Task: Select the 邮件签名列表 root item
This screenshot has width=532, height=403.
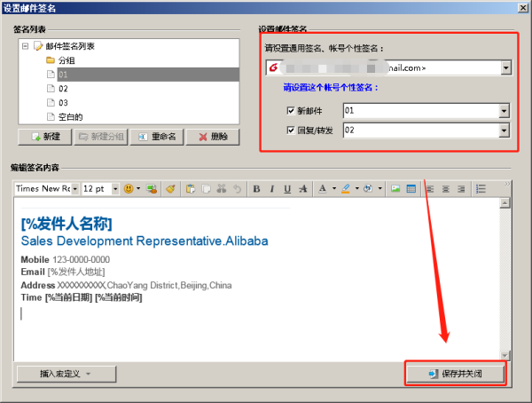Action: tap(69, 46)
